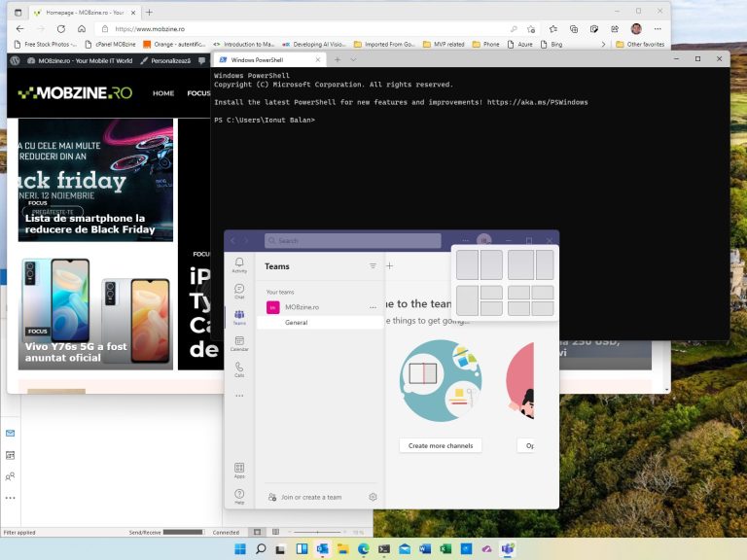This screenshot has width=747, height=560.
Task: Open more options for MOBzine.ro team
Action: [373, 307]
